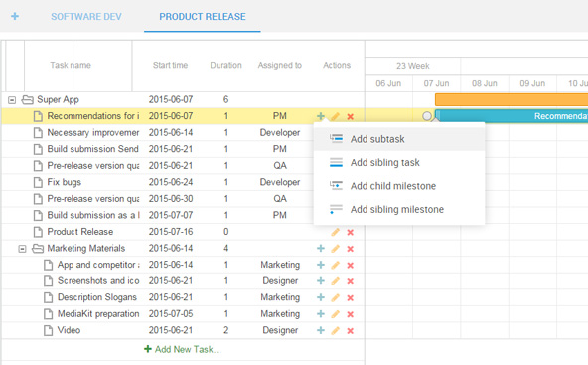588x365 pixels.
Task: Delete the Description Slogans task
Action: pyautogui.click(x=351, y=298)
